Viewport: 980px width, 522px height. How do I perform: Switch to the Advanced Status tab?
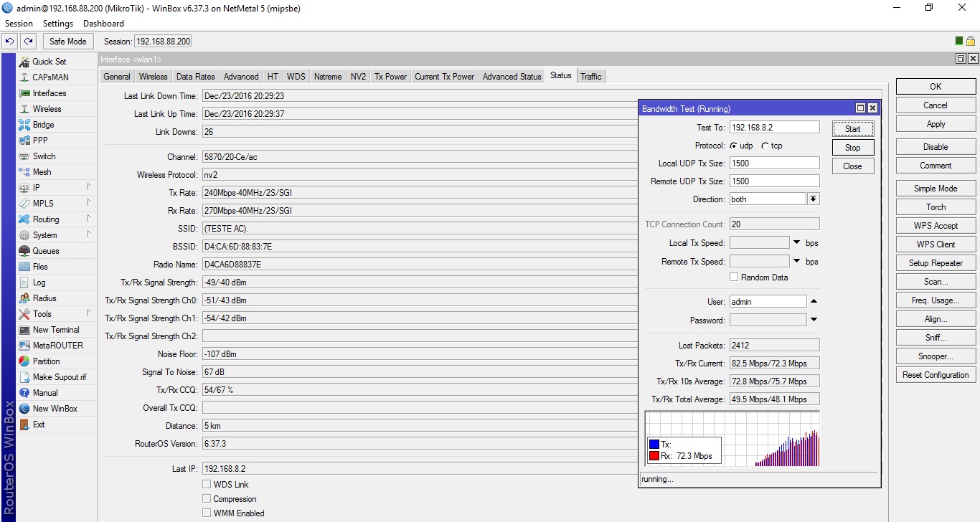click(x=512, y=77)
